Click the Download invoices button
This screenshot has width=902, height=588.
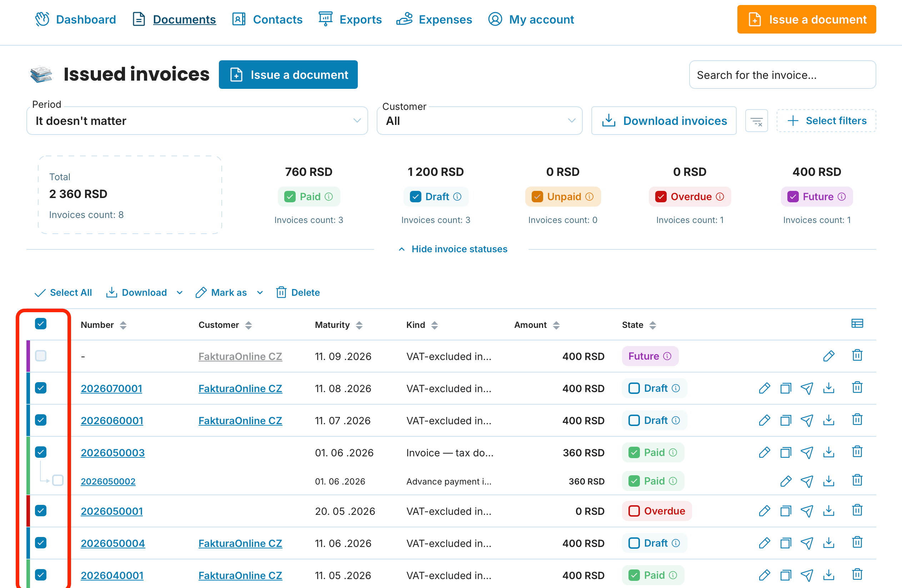point(663,121)
